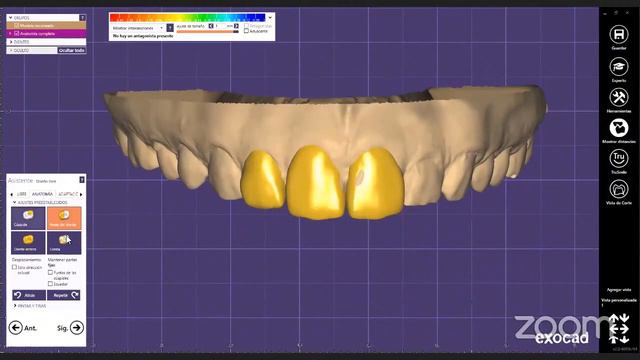Image resolution: width=640 pixels, height=360 pixels.
Task: Toggle the Adyacente checkbox
Action: (246, 31)
